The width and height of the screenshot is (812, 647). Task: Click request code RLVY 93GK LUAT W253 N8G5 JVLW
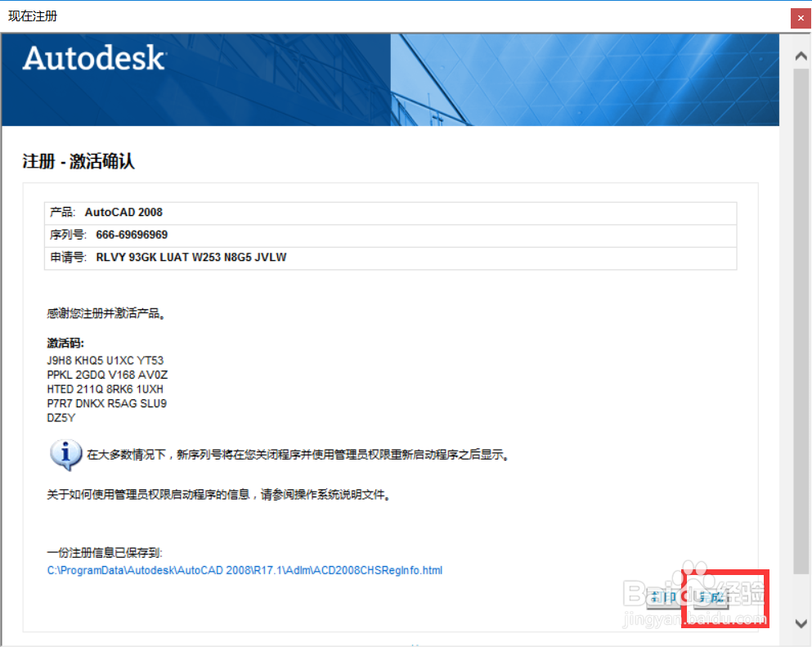[x=191, y=258]
